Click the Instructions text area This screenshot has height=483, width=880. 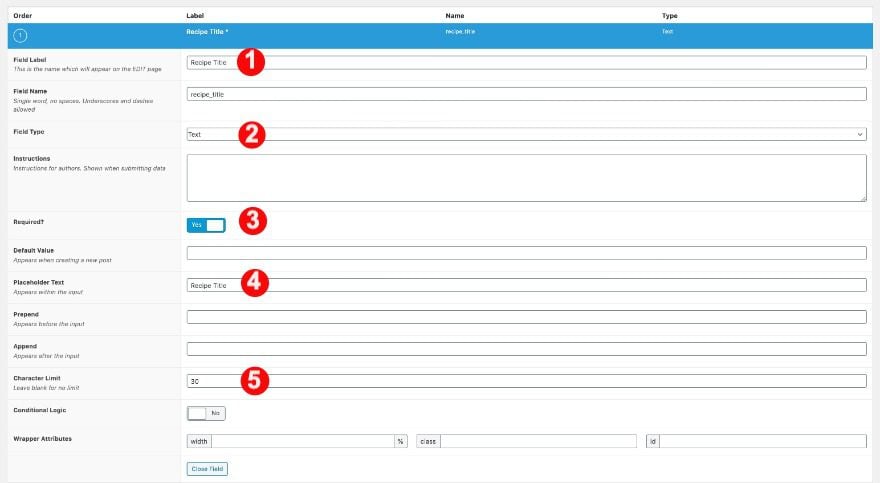coord(526,178)
